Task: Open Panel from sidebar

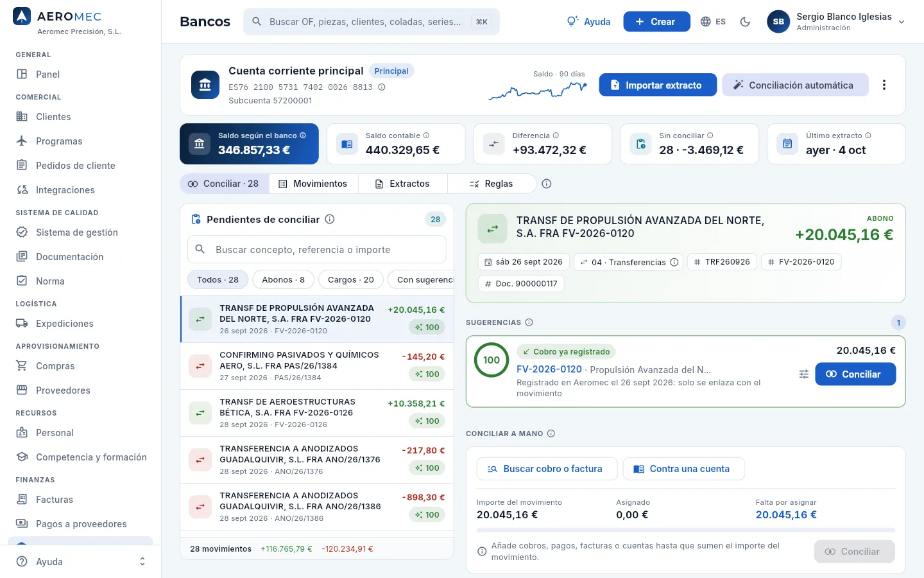Action: click(81, 74)
